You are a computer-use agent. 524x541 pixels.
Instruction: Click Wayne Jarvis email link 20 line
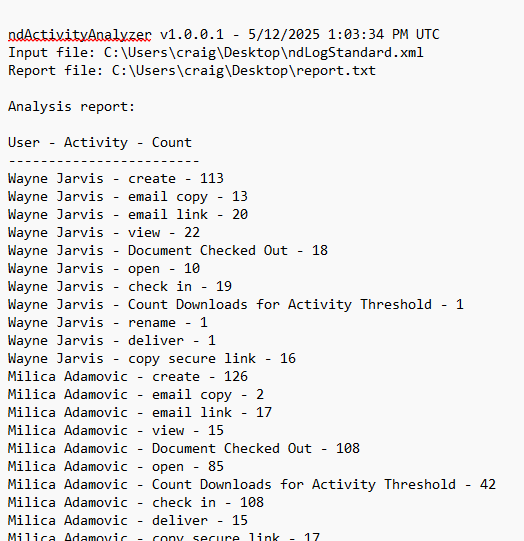point(128,215)
